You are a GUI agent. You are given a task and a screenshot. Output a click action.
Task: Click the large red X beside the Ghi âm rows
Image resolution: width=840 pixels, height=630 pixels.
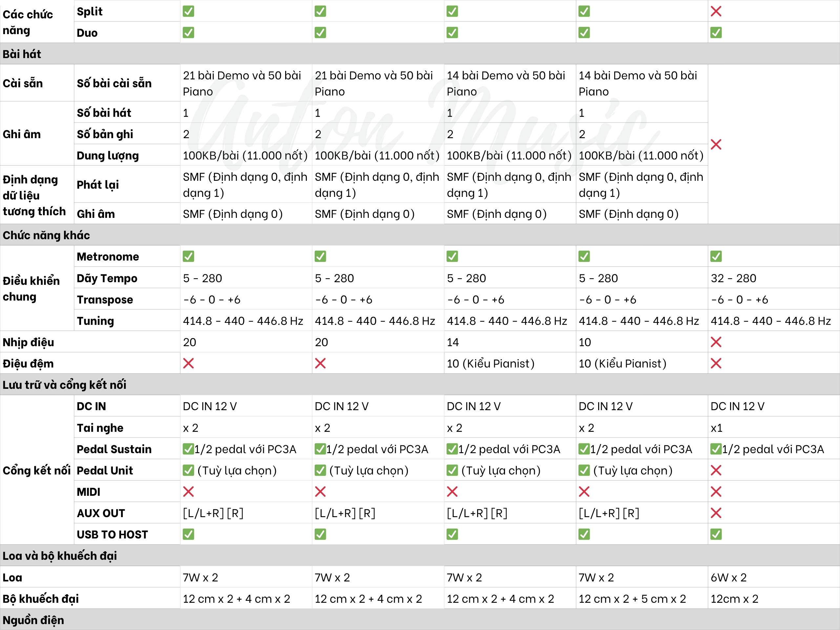point(716,144)
